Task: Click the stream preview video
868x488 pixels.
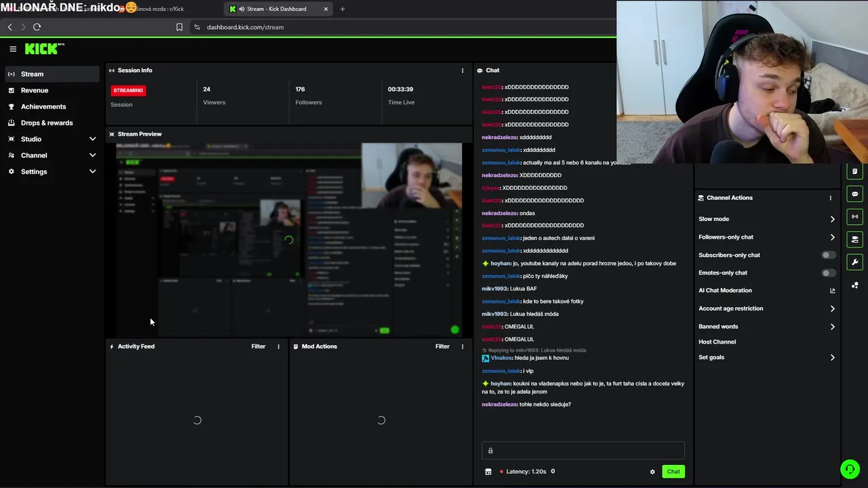Action: pyautogui.click(x=289, y=239)
